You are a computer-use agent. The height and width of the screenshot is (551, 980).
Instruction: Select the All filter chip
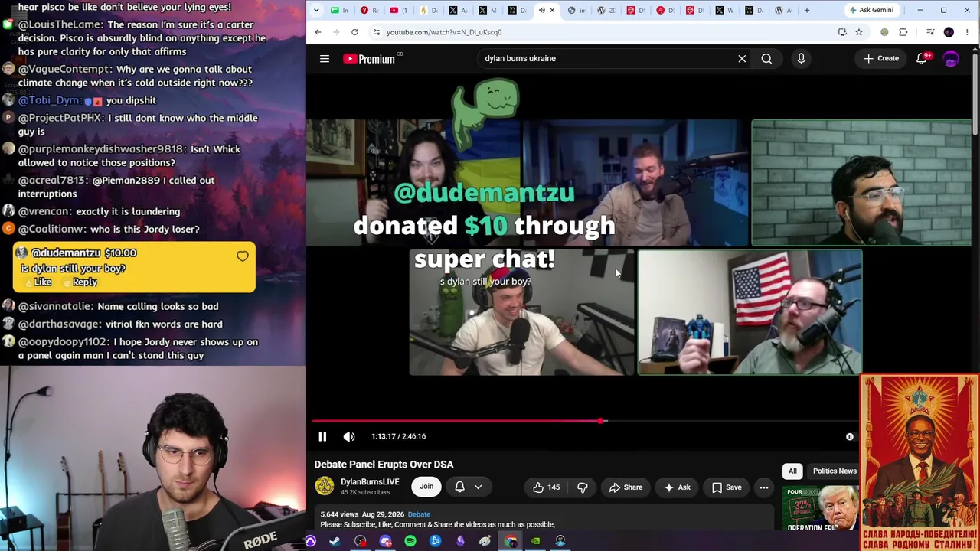[792, 471]
